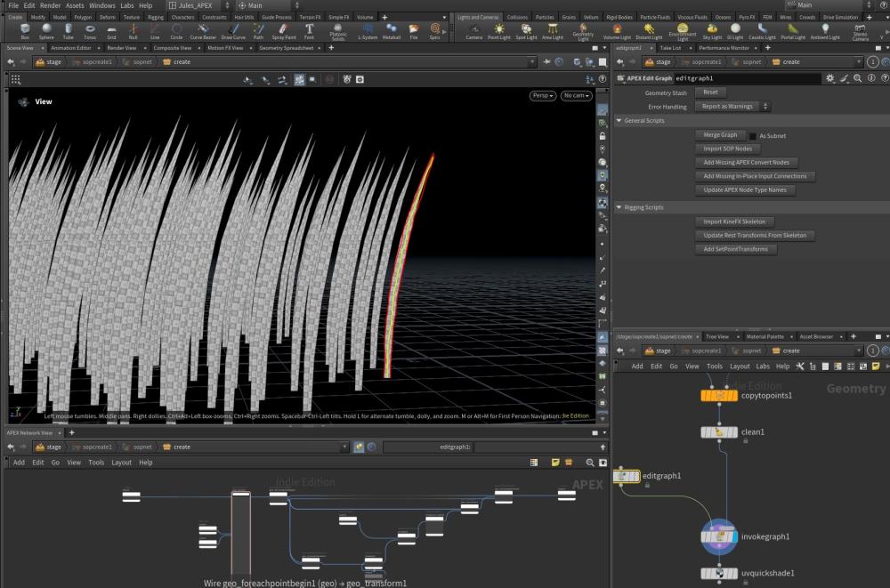890x588 pixels.
Task: Click the Add SetPointTransforms button
Action: tap(736, 249)
